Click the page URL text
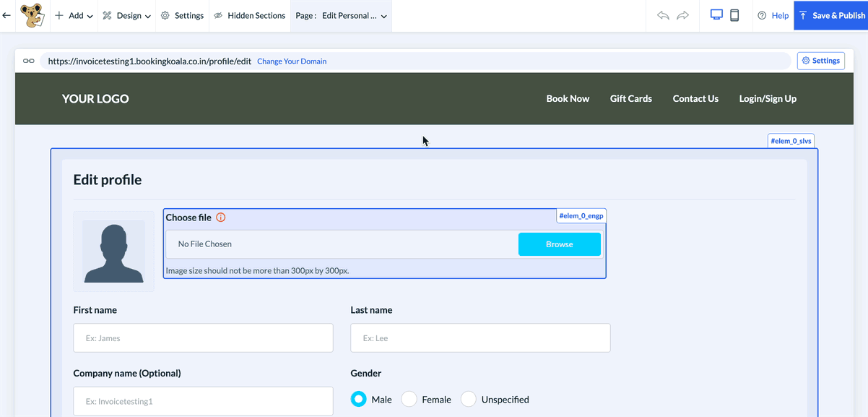The width and height of the screenshot is (868, 417). 149,61
